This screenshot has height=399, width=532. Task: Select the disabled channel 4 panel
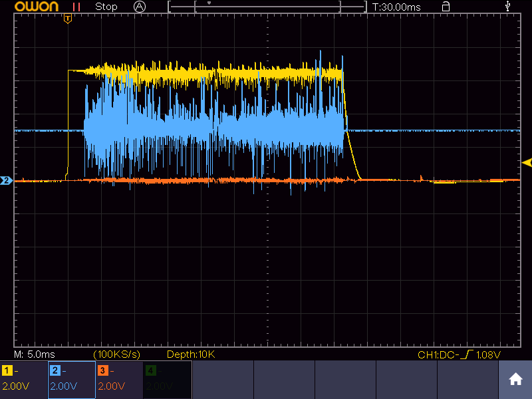click(x=168, y=380)
